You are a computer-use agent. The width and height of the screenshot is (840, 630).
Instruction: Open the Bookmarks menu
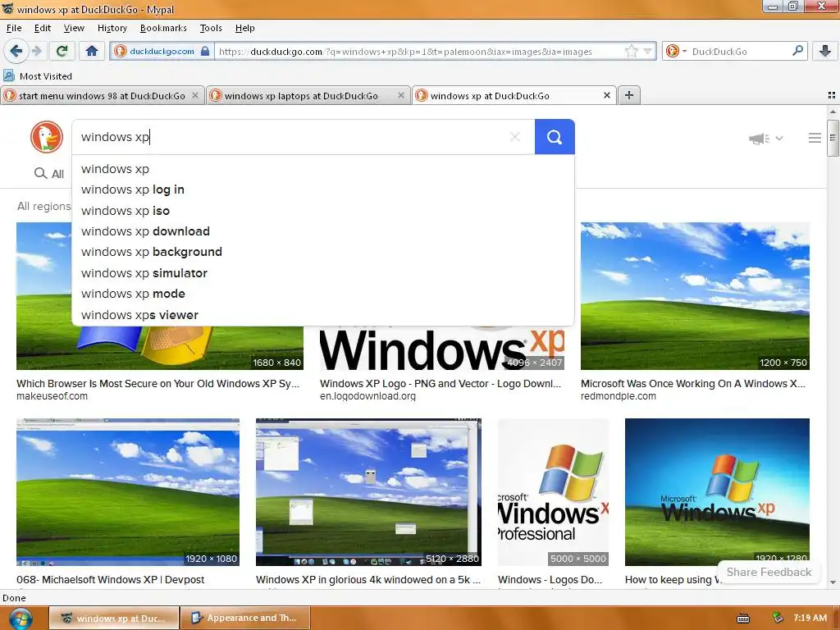click(163, 28)
